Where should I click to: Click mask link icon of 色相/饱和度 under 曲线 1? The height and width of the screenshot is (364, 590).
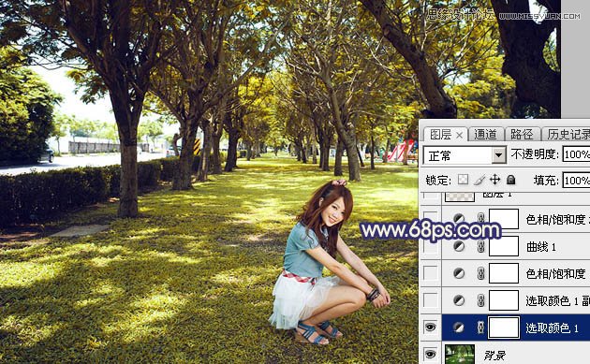480,273
